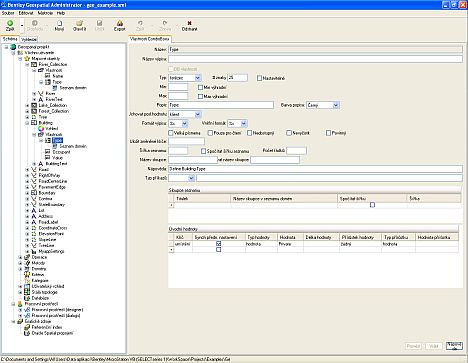The width and height of the screenshot is (468, 363).
Task: Select the Referenční index tree node
Action: (47, 327)
